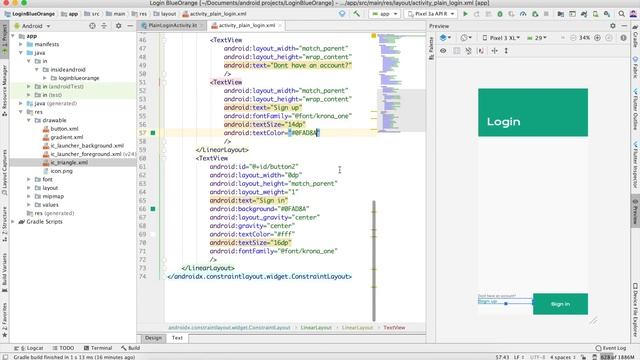Expand the font folder arrow
The image size is (640, 360).
click(x=29, y=179)
